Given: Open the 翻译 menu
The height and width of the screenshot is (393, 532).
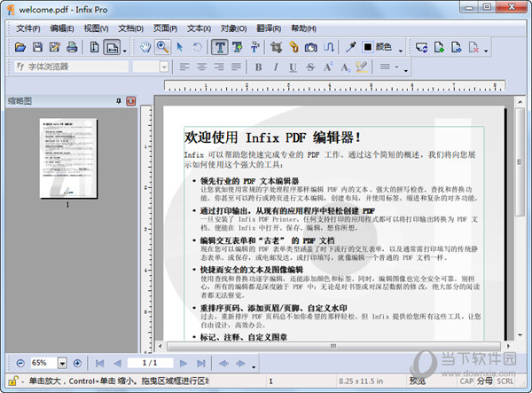Looking at the screenshot, I should pos(264,28).
